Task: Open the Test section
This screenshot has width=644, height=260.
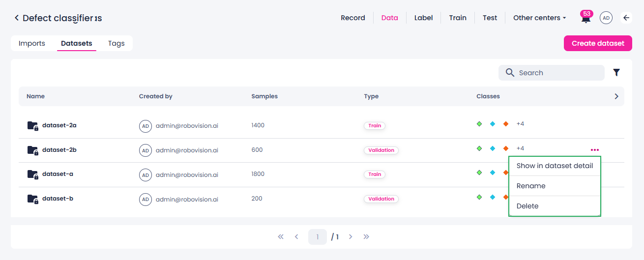Action: point(490,18)
